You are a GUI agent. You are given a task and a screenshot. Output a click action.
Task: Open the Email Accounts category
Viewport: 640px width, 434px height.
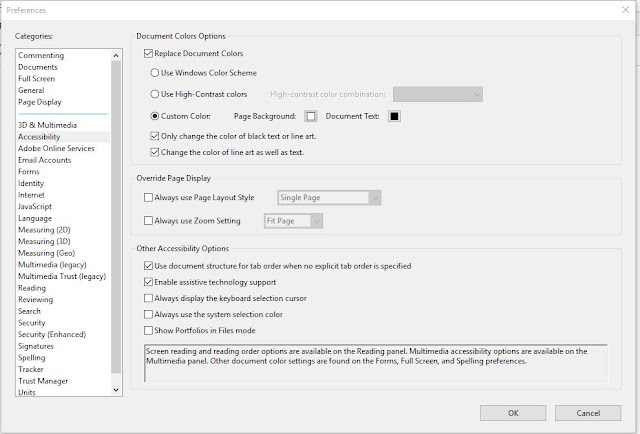click(44, 160)
